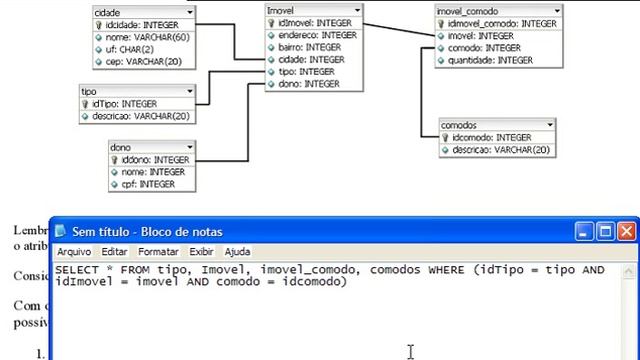640x360 pixels.
Task: Open the Formatar menu
Action: 158,252
